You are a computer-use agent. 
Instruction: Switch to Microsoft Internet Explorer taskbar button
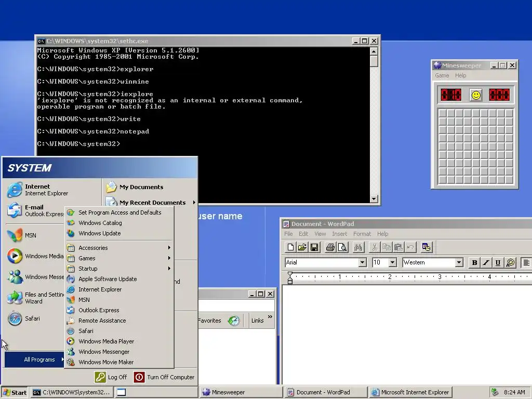point(410,392)
